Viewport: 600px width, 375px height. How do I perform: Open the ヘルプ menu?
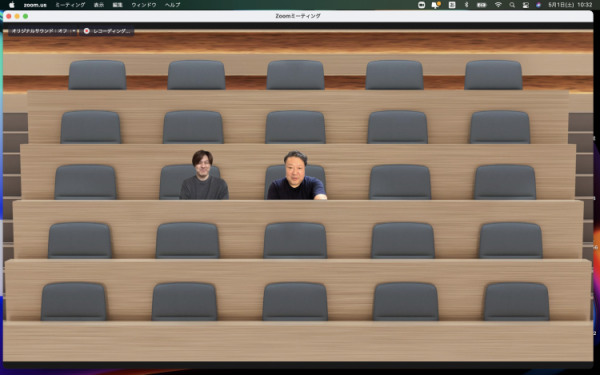pyautogui.click(x=173, y=5)
